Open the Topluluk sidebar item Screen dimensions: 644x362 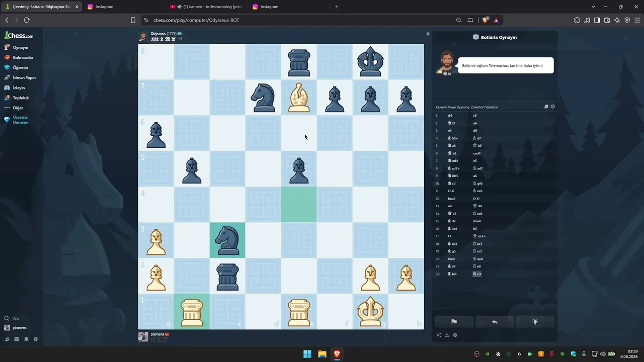click(17, 98)
